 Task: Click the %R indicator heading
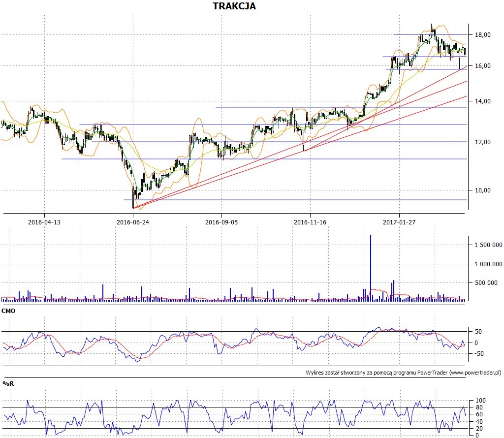click(x=8, y=384)
